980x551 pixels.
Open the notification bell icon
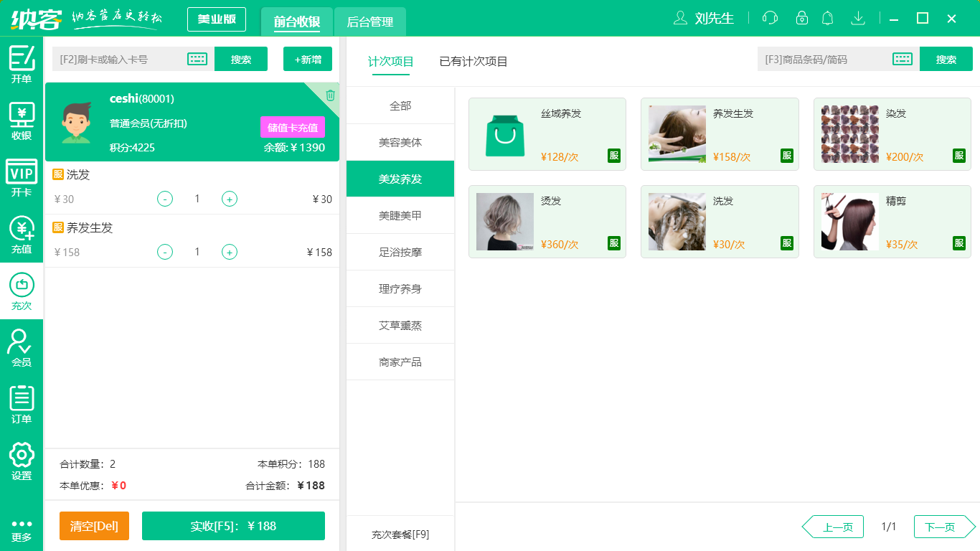pos(827,18)
